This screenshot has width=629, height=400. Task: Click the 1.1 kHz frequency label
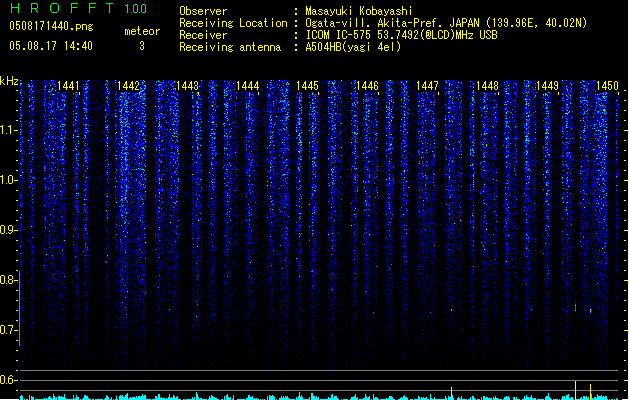click(9, 131)
